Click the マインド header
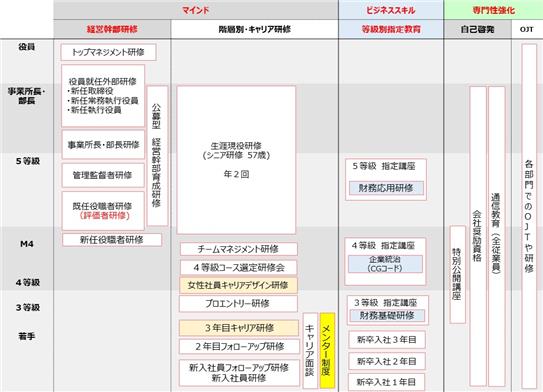The width and height of the screenshot is (543, 392). [x=196, y=10]
